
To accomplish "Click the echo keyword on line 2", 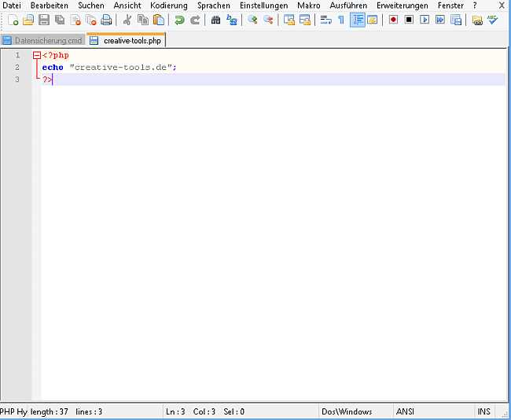I will tap(53, 67).
